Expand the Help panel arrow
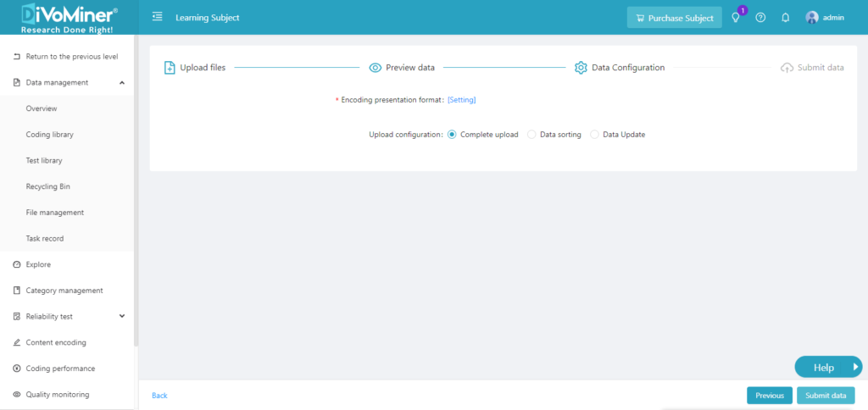This screenshot has width=868, height=410. tap(855, 366)
